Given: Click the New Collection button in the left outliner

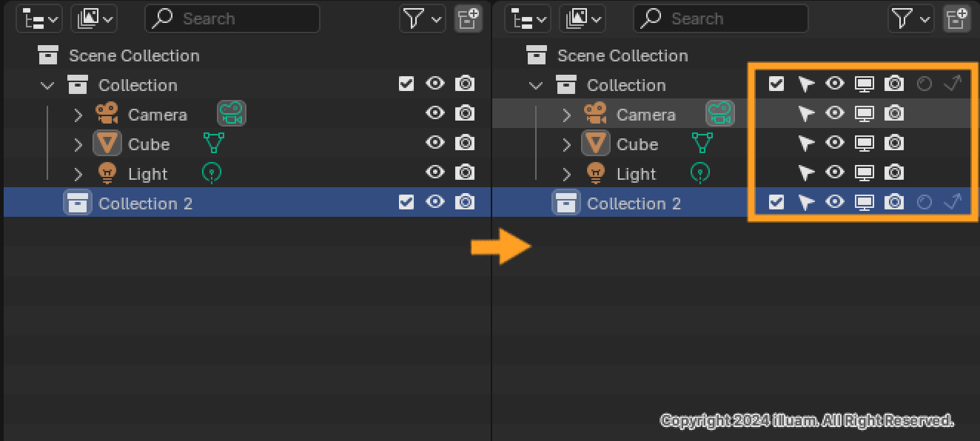Looking at the screenshot, I should (x=468, y=18).
